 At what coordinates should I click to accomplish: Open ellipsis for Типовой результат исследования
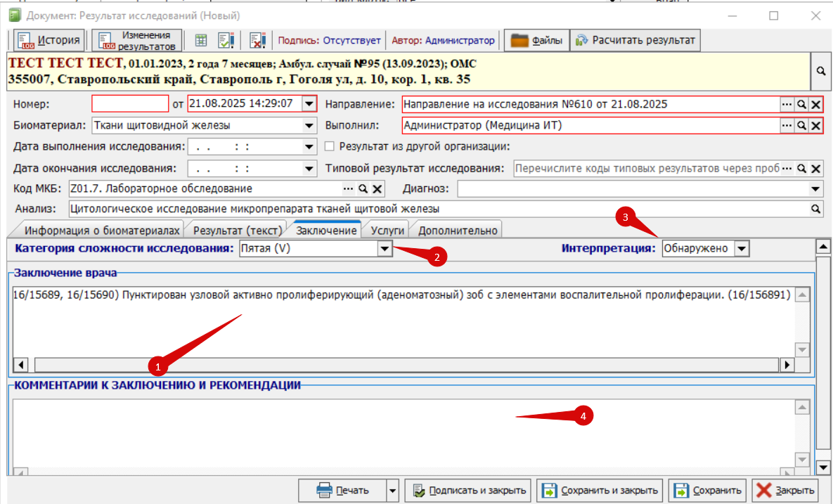pyautogui.click(x=787, y=169)
